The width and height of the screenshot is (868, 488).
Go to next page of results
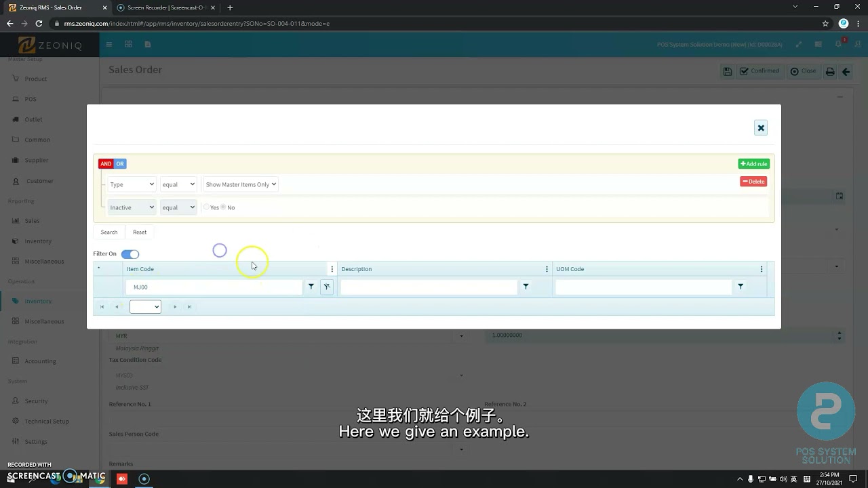[x=175, y=307]
